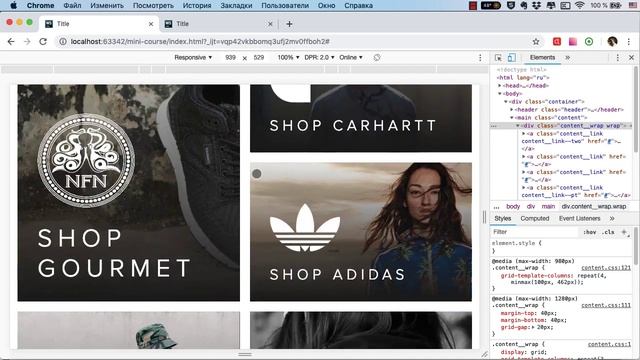
Task: Open a new browser tab
Action: 289,24
